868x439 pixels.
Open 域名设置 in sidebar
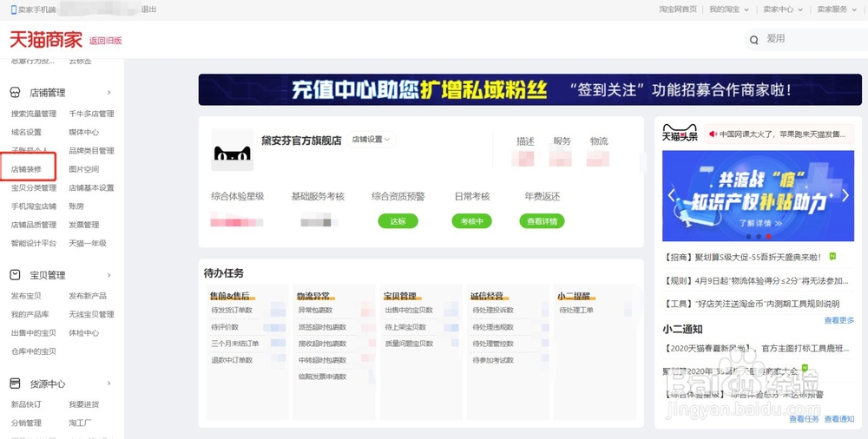pyautogui.click(x=27, y=133)
